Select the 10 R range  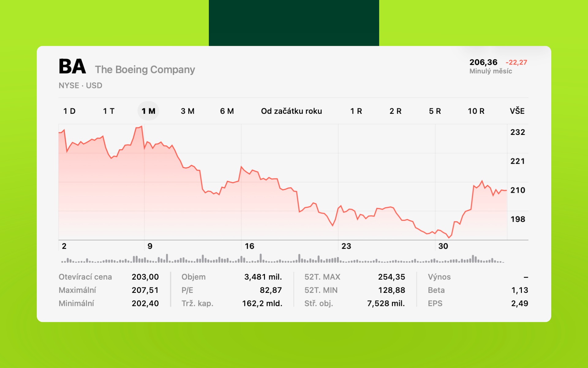point(476,111)
